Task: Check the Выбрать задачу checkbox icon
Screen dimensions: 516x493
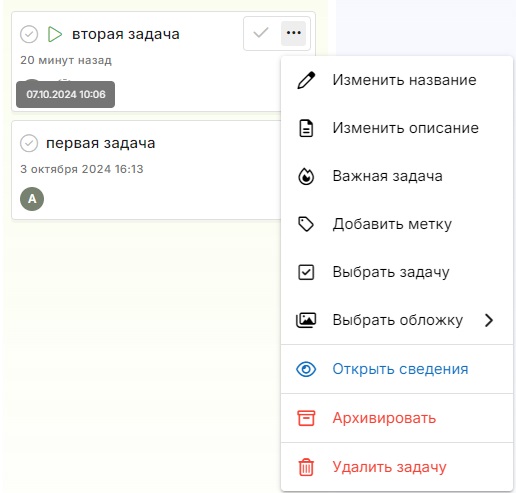Action: click(306, 272)
